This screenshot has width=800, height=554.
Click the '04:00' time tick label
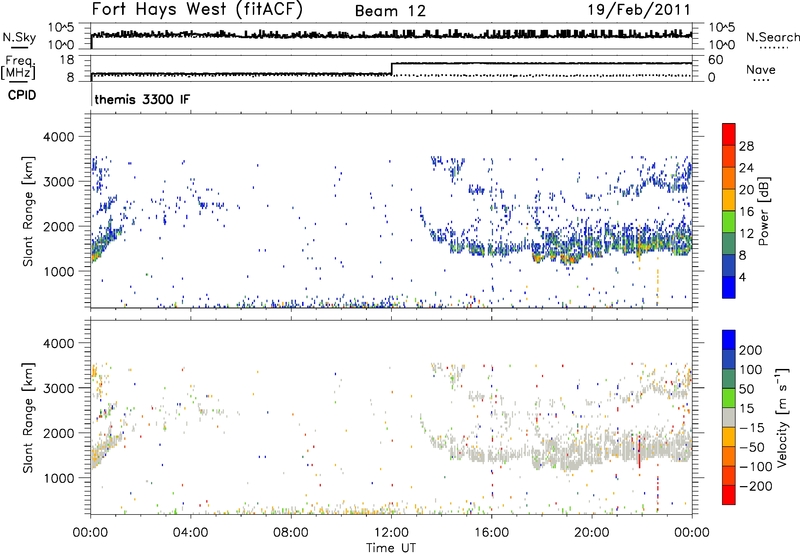click(x=190, y=533)
